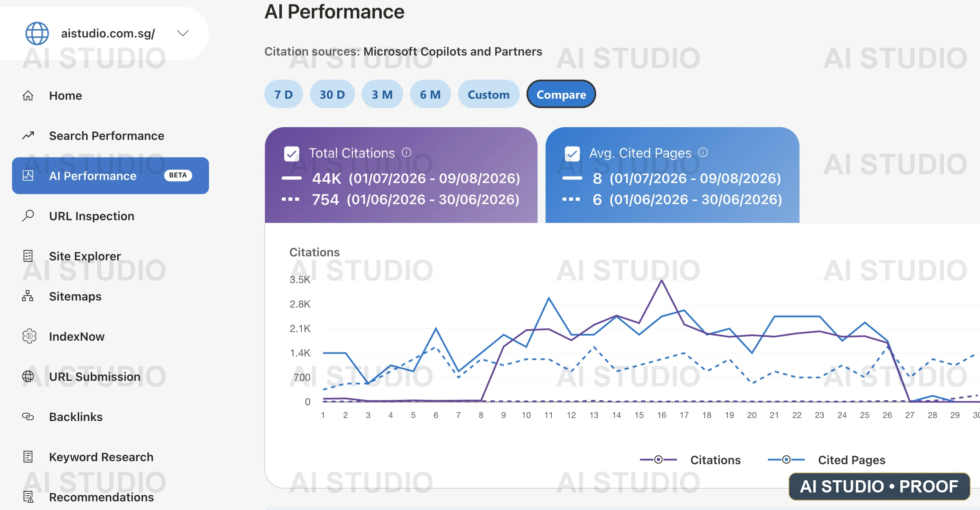Click the Search Performance trend icon
This screenshot has height=510, width=980.
coord(28,135)
